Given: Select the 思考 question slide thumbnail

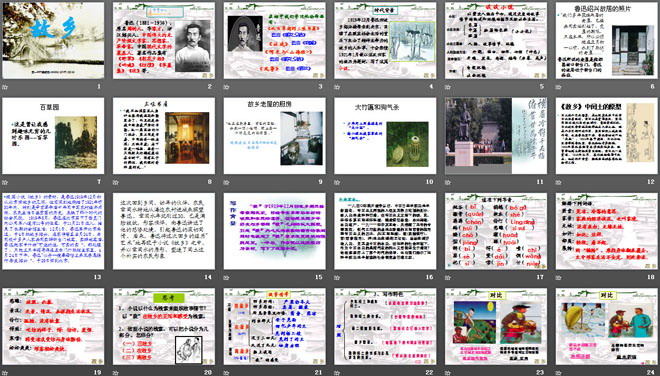Looking at the screenshot, I should coord(164,326).
